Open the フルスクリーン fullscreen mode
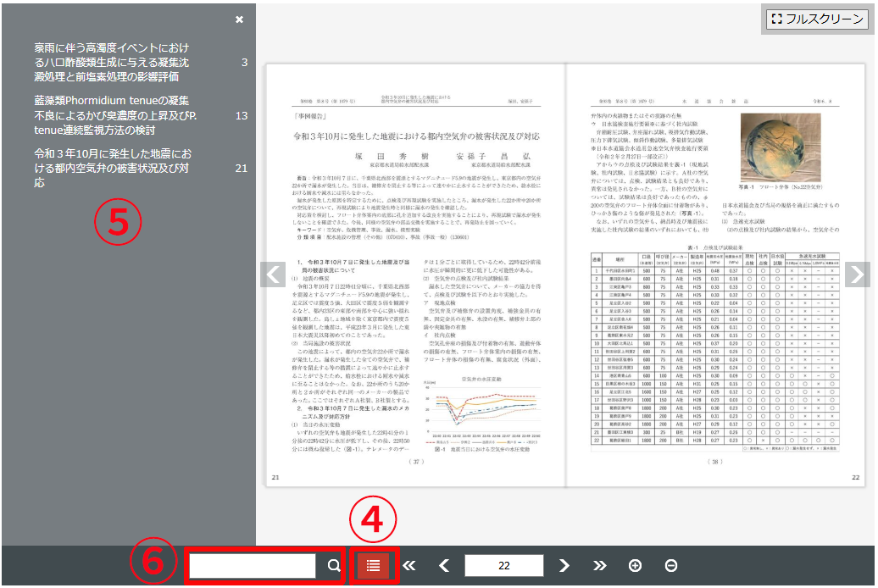 click(x=817, y=19)
